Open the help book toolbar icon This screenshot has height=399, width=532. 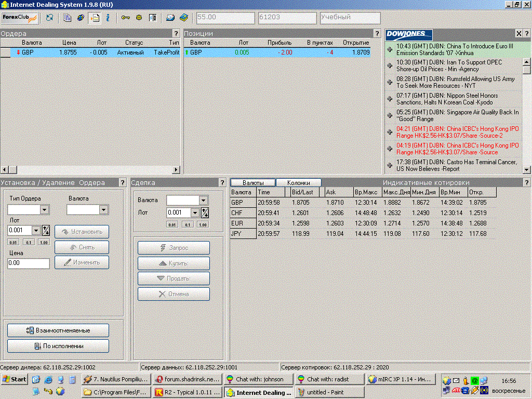click(x=184, y=18)
